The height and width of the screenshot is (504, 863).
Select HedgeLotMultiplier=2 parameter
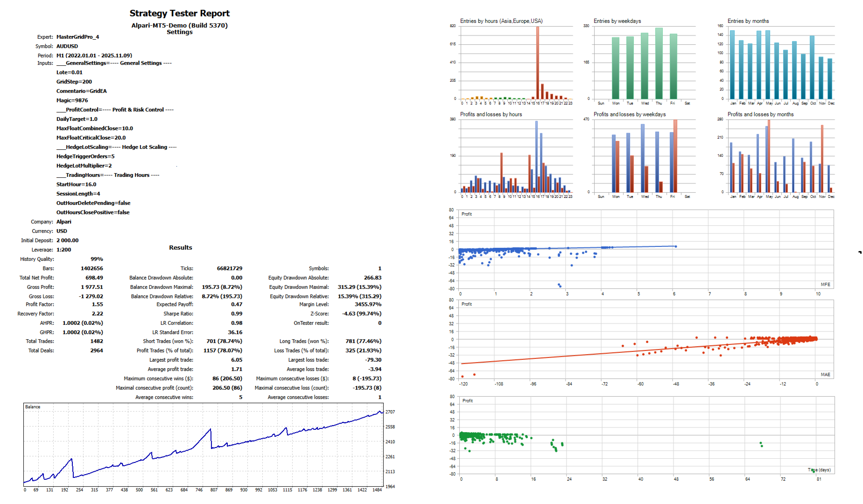[x=84, y=166]
